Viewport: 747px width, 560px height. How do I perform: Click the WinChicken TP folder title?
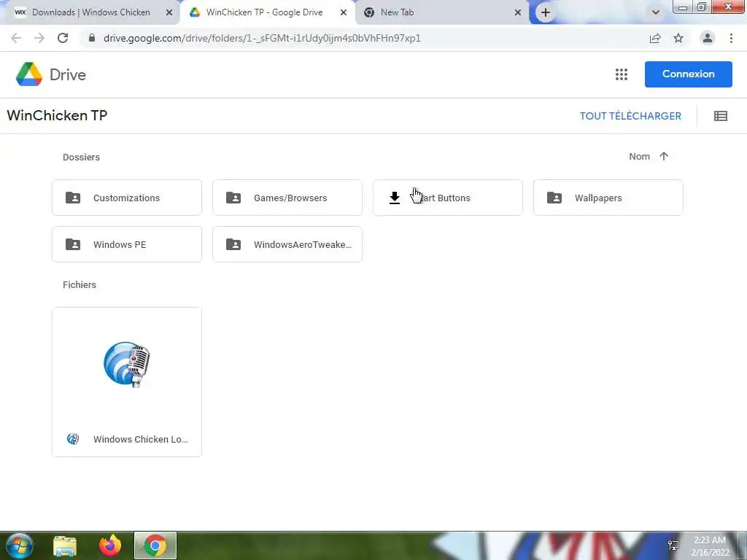coord(57,115)
